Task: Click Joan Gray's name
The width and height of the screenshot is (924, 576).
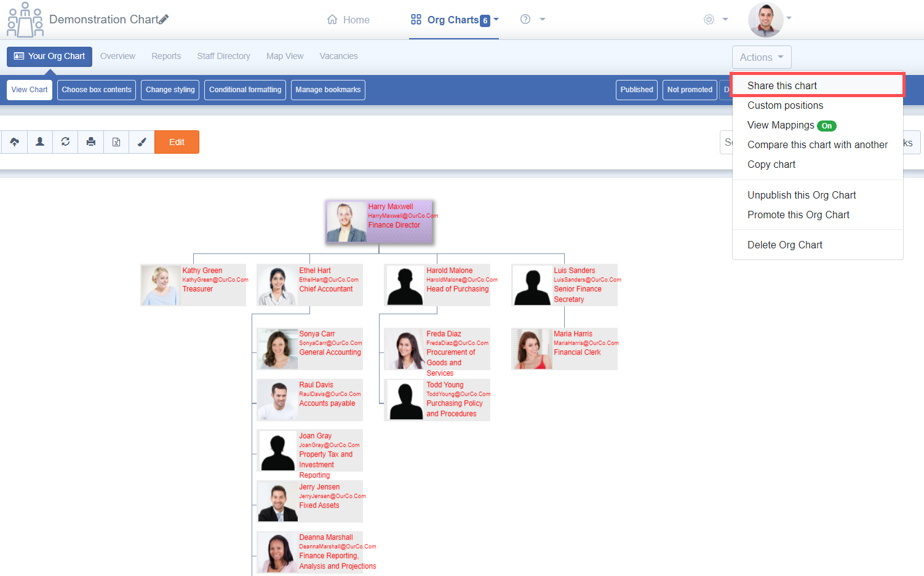Action: pos(315,436)
